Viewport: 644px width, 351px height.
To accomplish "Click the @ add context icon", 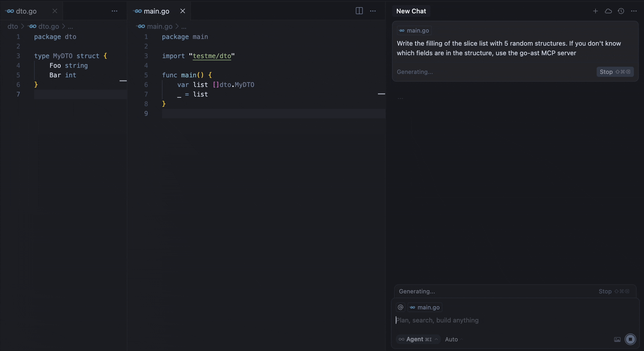I will pyautogui.click(x=401, y=307).
